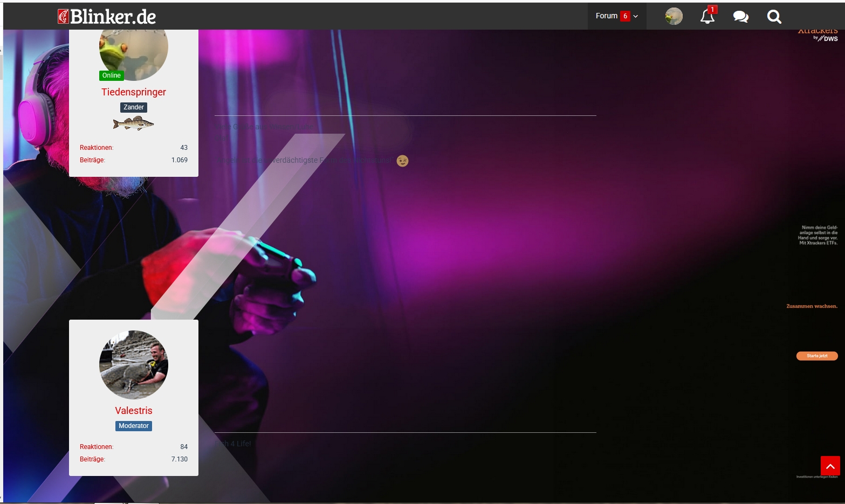
Task: Click the Xtrackers DWS ad logo
Action: click(819, 35)
